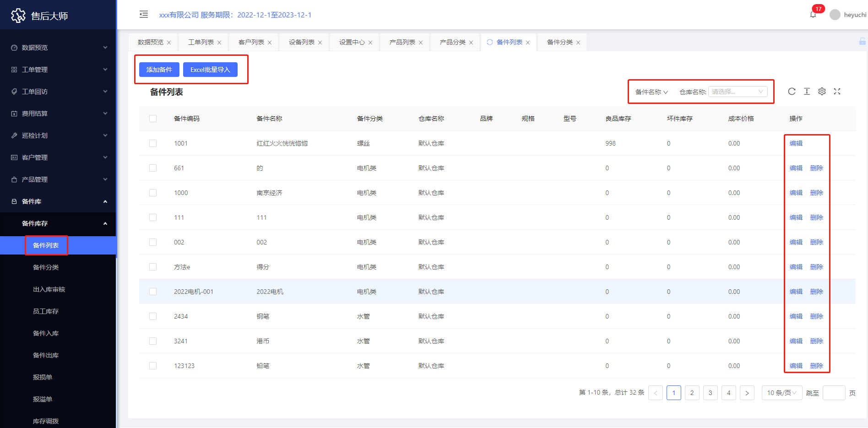Click the lock icon at right edge
The height and width of the screenshot is (428, 868).
click(862, 42)
